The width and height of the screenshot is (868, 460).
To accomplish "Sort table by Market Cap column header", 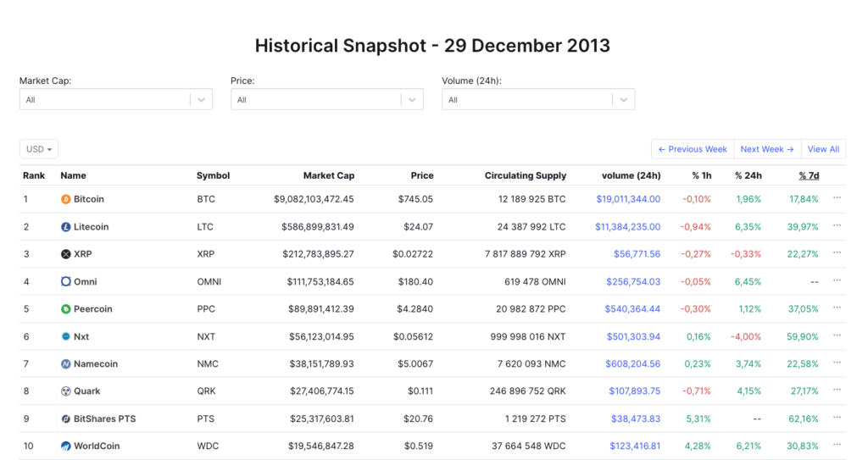I will point(329,175).
